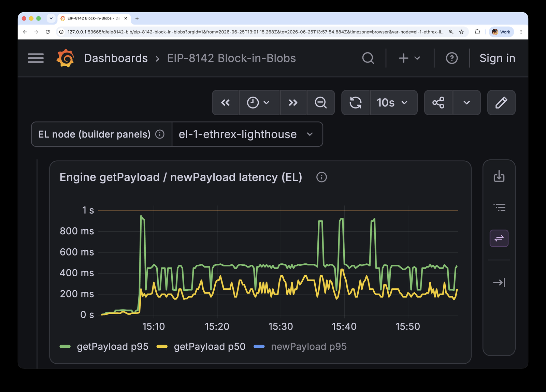Viewport: 546px width, 392px height.
Task: Toggle the highlighted swap arrows button
Action: click(x=499, y=238)
